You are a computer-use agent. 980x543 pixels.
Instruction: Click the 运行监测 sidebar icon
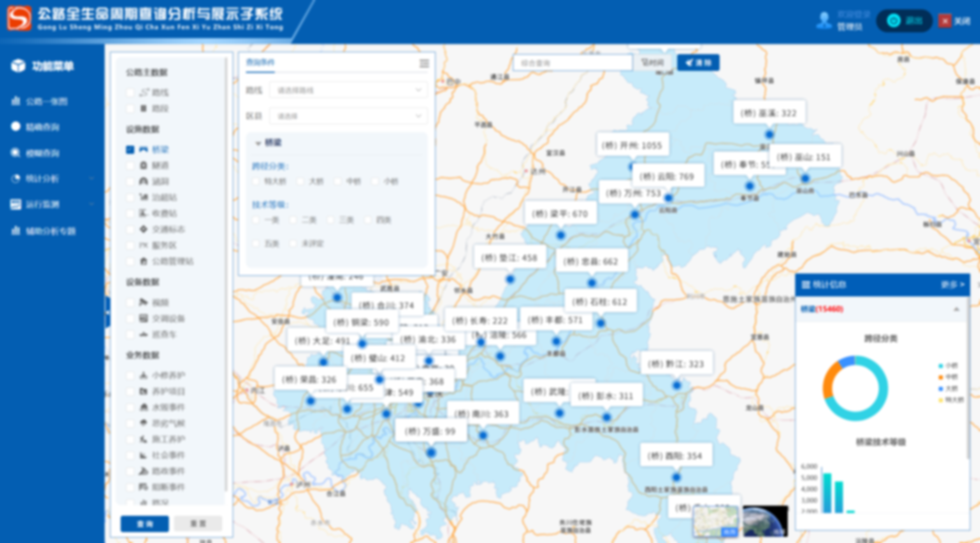coord(16,205)
